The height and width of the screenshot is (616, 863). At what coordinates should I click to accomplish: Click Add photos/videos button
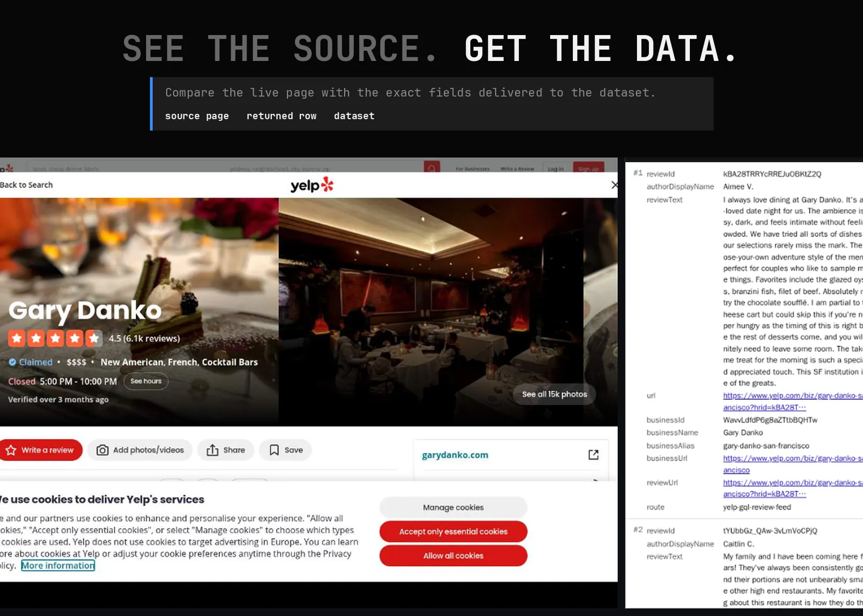click(140, 450)
